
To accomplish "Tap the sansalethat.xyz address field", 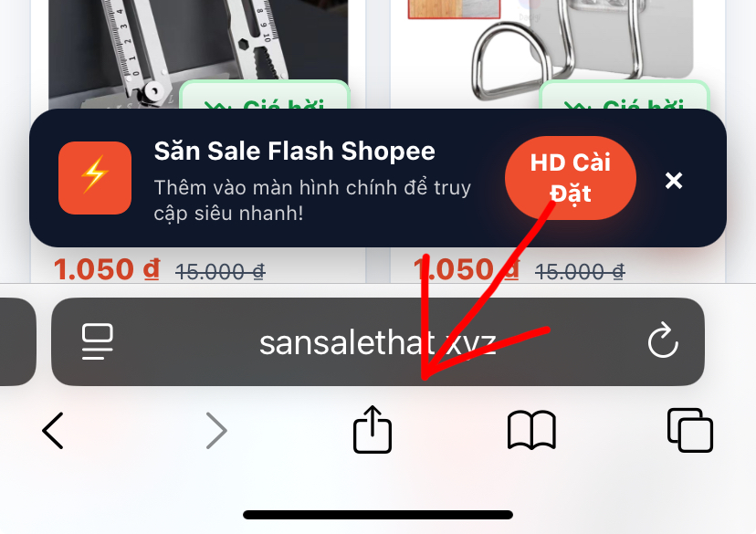I will click(x=377, y=341).
